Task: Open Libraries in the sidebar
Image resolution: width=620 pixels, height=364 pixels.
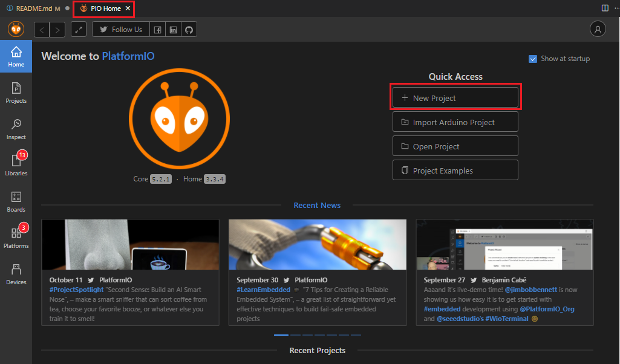Action: click(16, 165)
